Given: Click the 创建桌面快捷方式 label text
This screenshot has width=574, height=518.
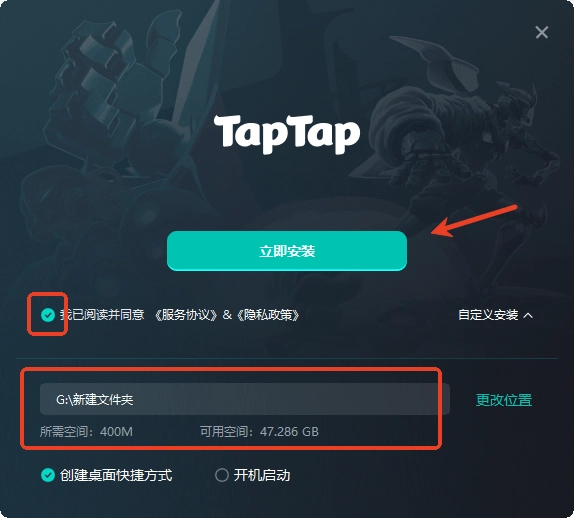Looking at the screenshot, I should (x=116, y=475).
